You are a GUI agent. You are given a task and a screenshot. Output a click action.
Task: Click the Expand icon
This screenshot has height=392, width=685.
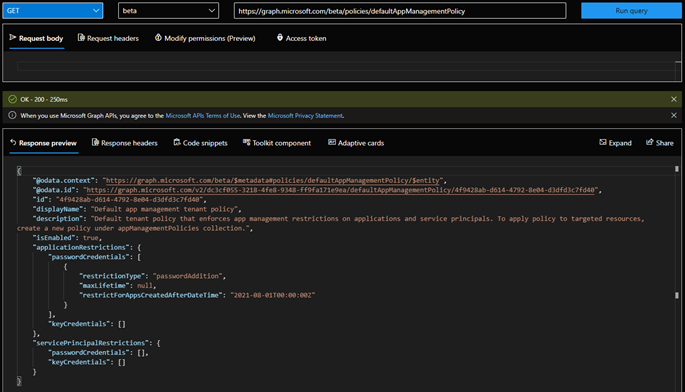(603, 142)
